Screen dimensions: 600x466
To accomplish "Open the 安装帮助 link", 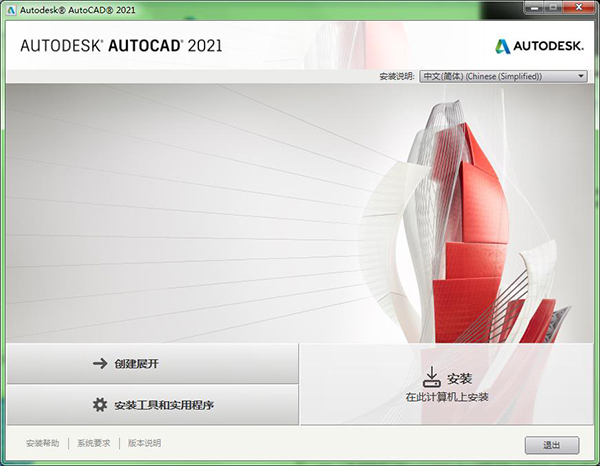I will pyautogui.click(x=42, y=443).
